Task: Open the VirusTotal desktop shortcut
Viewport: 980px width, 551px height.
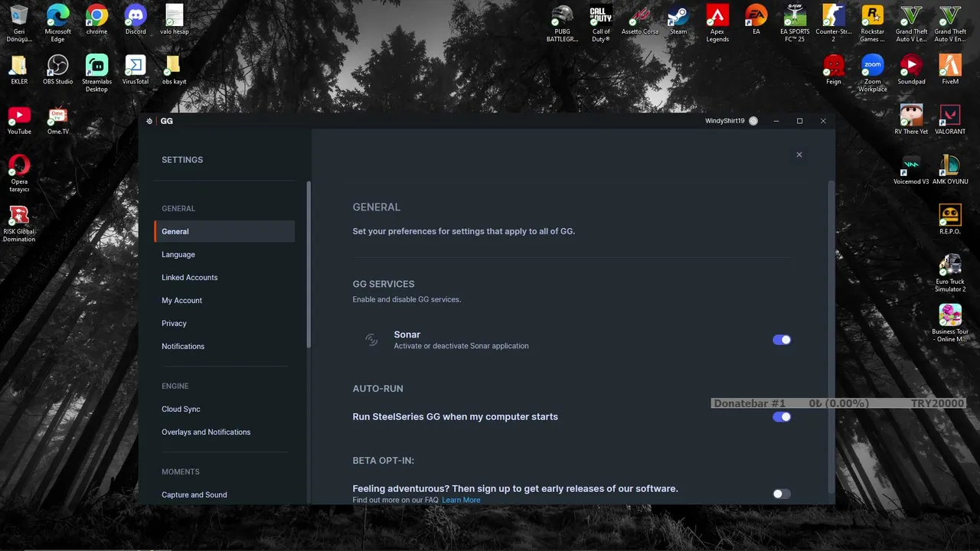Action: (136, 65)
